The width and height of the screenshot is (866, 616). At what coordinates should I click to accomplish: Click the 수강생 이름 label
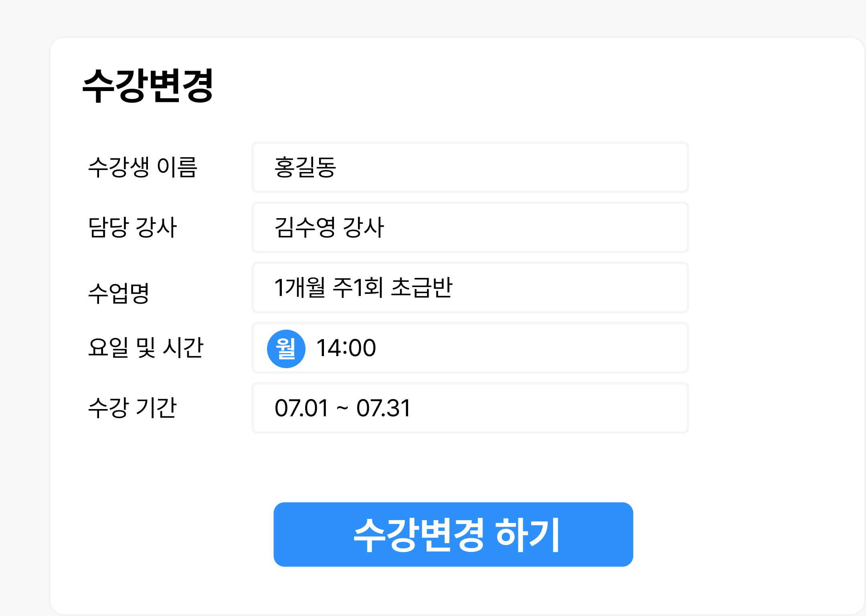coord(143,168)
